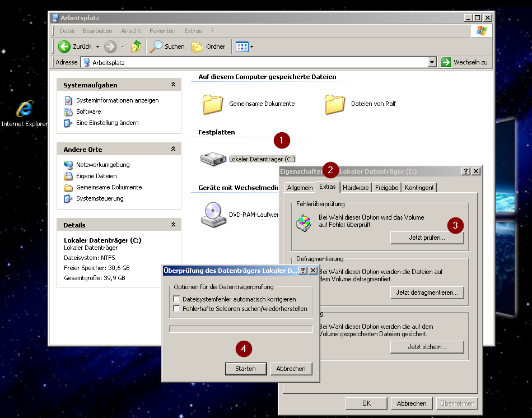Open Suchen magnifier in toolbar
This screenshot has height=418, width=532.
point(167,47)
